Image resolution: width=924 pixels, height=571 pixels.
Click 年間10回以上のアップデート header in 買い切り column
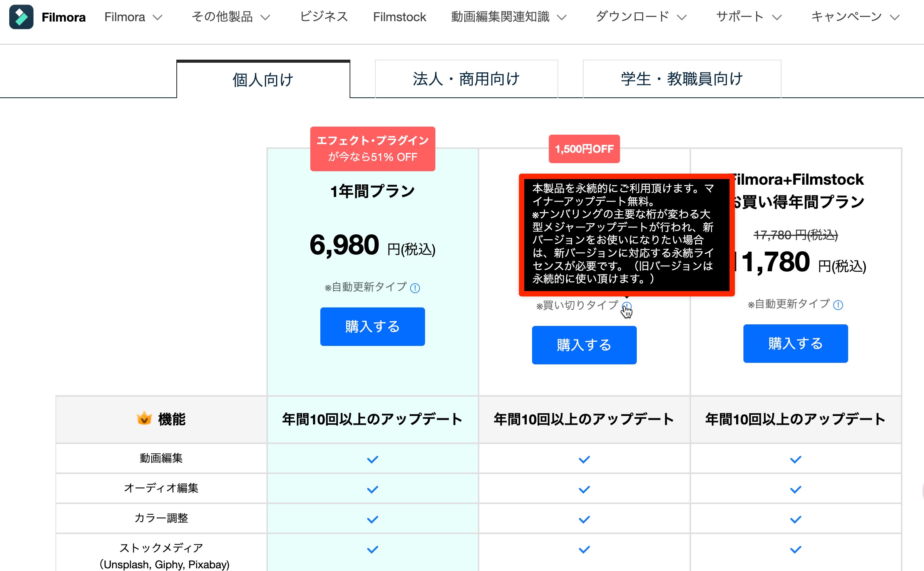(x=584, y=419)
